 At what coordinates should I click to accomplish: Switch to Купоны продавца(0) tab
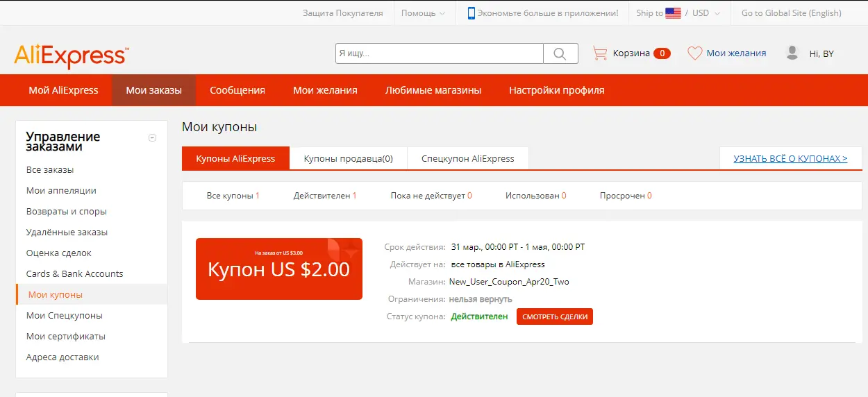pos(348,158)
